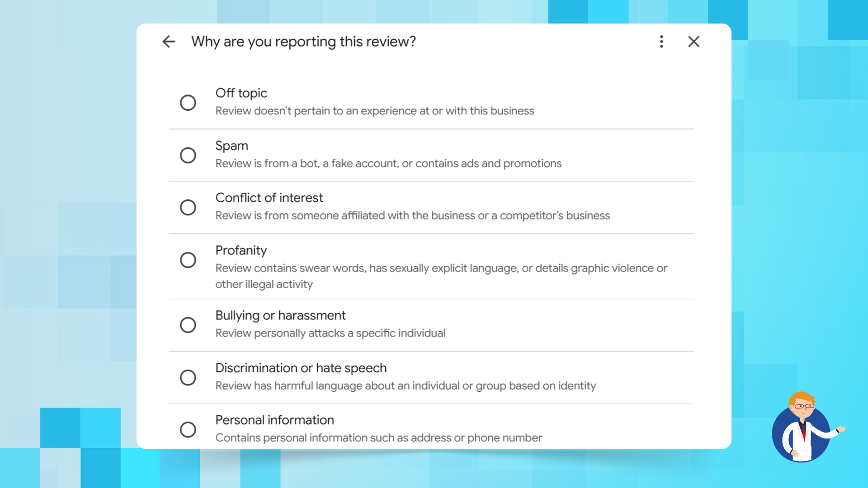Click 'Discrimination or hate speech' title
The width and height of the screenshot is (868, 488).
(x=301, y=368)
